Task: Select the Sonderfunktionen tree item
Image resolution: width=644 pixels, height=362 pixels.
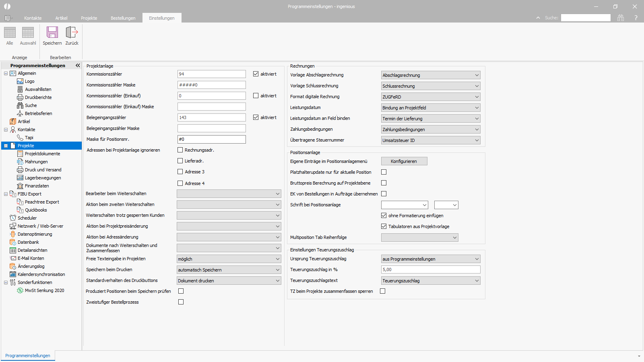Action: point(35,282)
